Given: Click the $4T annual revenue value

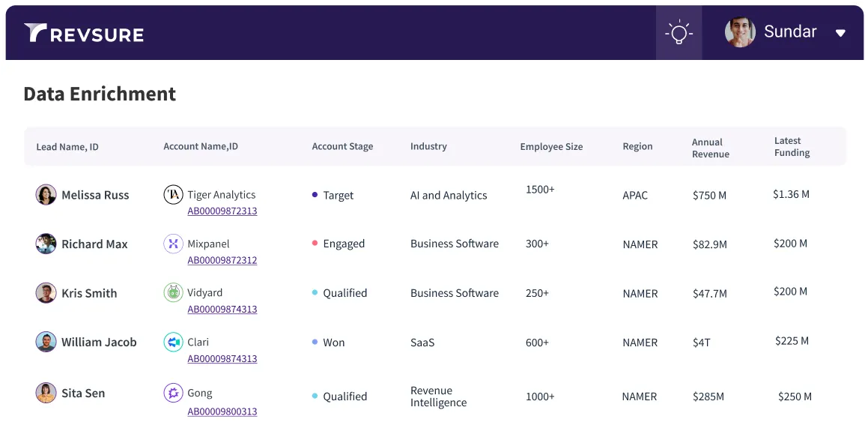Looking at the screenshot, I should click(702, 343).
